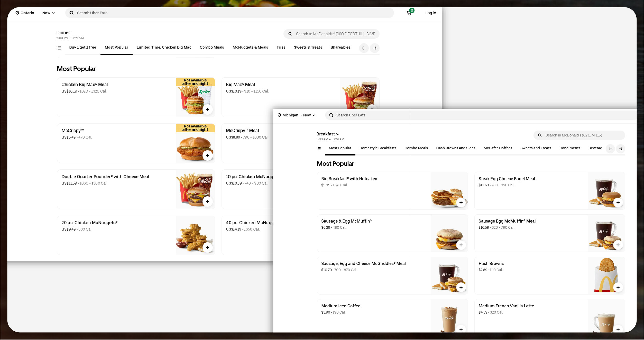
Task: Go to Buy 1 get 1 free tab
Action: click(x=82, y=47)
